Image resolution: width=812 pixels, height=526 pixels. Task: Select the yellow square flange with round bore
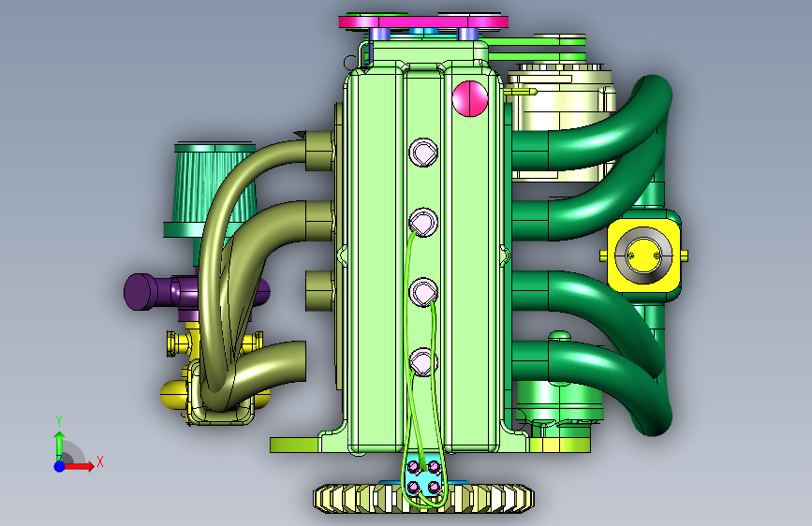[643, 256]
